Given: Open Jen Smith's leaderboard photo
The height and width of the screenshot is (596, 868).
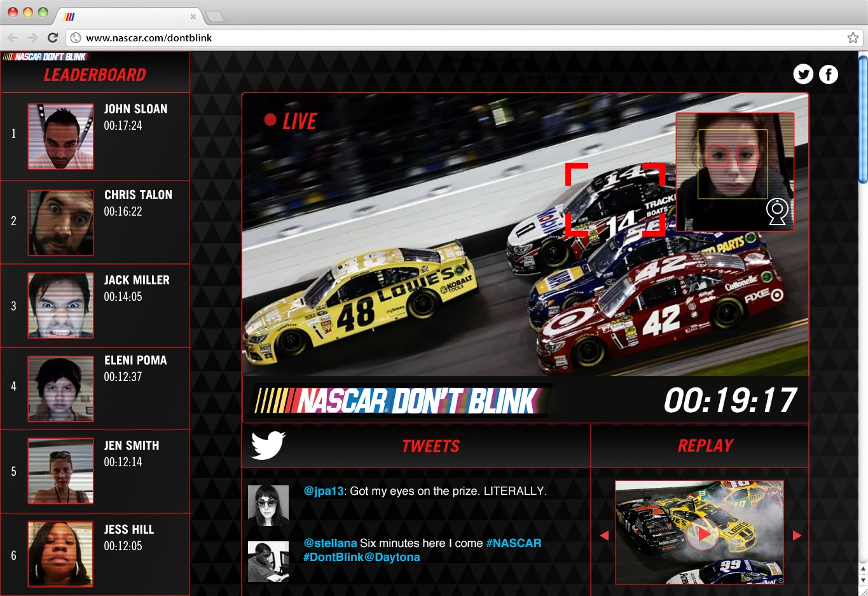Looking at the screenshot, I should point(60,471).
